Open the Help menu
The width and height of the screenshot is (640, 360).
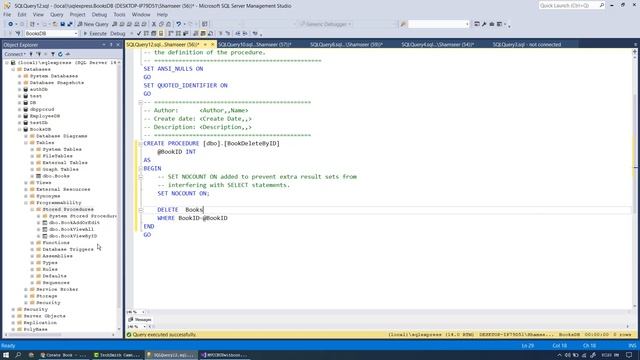(x=162, y=15)
